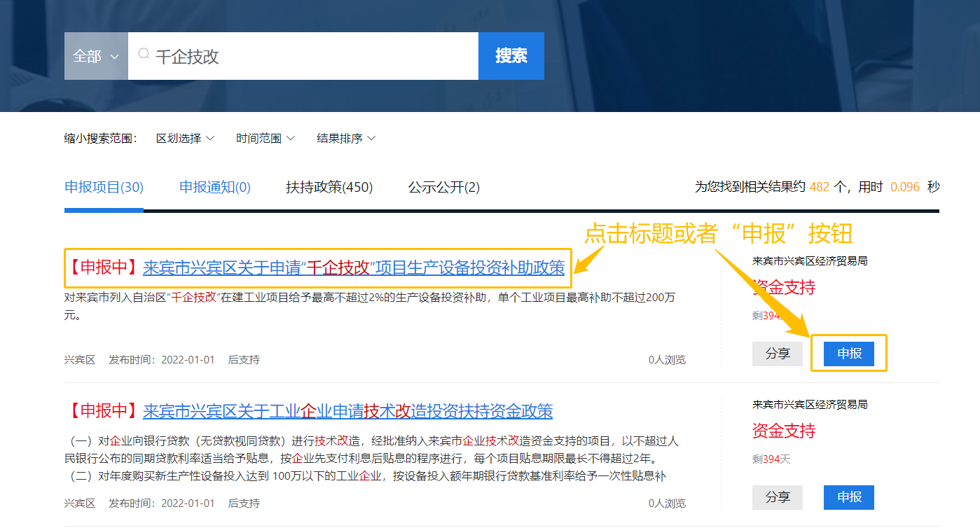Share the second result with 分享
980x528 pixels.
click(x=777, y=497)
